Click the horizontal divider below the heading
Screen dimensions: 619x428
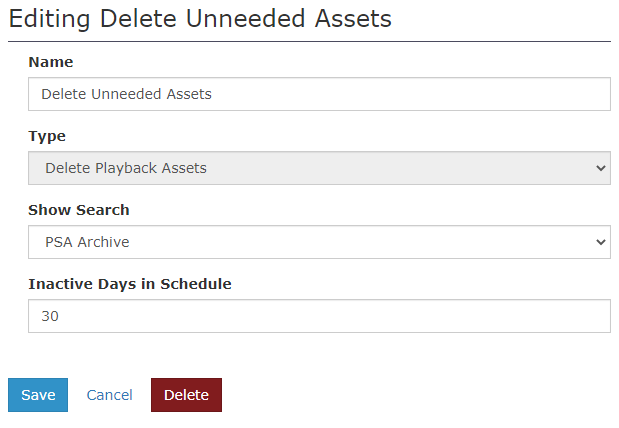click(x=309, y=41)
